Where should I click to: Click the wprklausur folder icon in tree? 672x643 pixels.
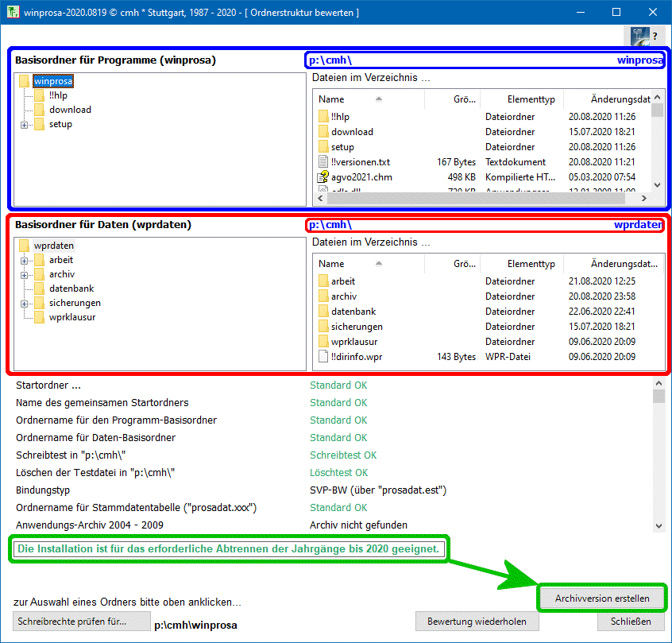[x=39, y=317]
